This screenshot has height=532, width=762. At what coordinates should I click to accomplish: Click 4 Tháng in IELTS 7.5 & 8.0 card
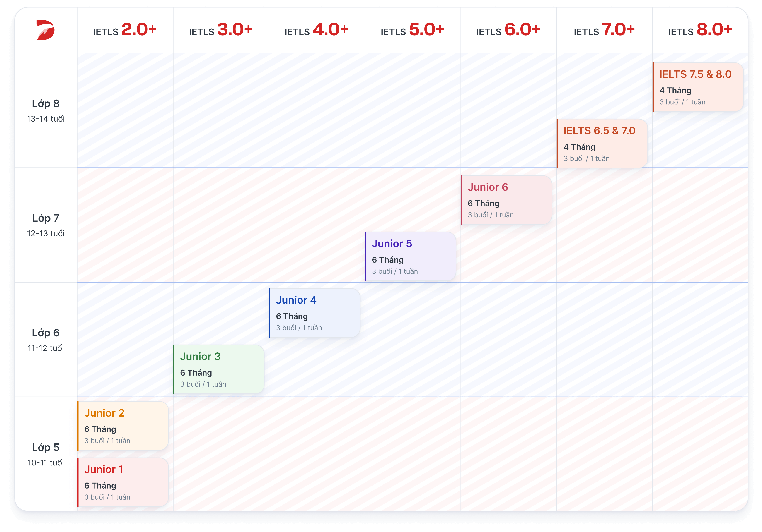(x=675, y=91)
